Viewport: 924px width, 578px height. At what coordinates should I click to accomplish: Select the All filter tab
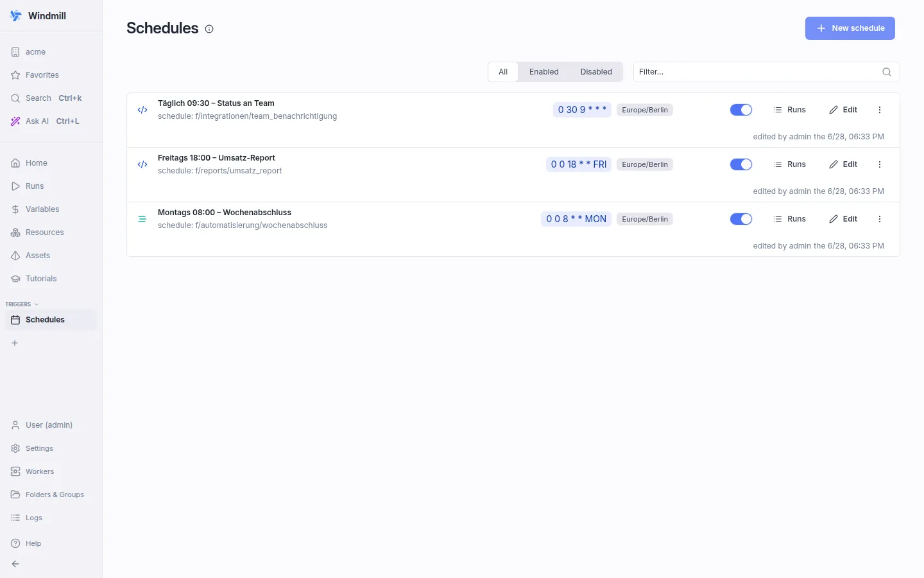(x=503, y=72)
